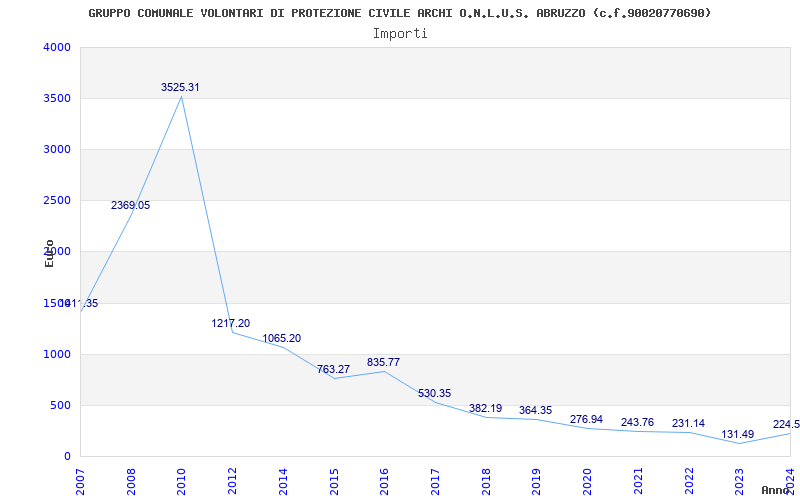Click the Importi subtitle
The image size is (800, 500).
tap(400, 34)
